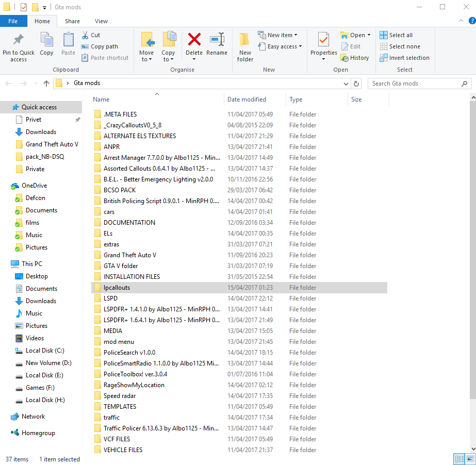Switch to the View ribbon tab
This screenshot has height=465, width=476.
click(x=101, y=21)
